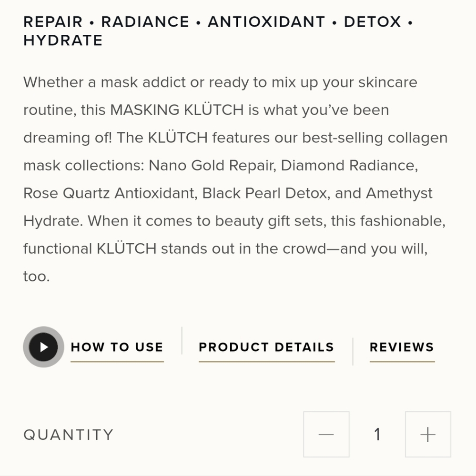
Task: Click the DETOX heading word
Action: pos(372,22)
